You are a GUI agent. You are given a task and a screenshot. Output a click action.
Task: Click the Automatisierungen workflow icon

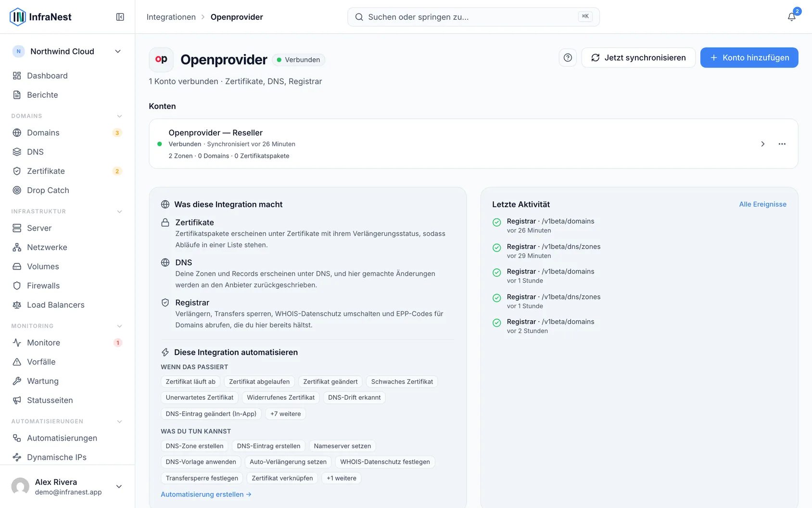(17, 438)
